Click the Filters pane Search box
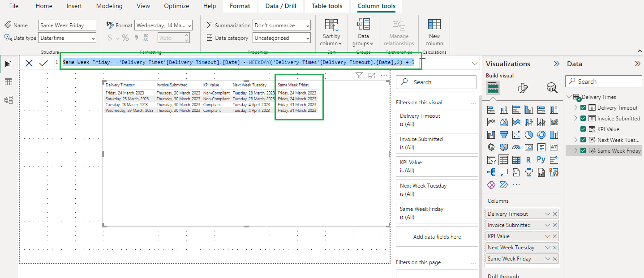 pos(436,82)
